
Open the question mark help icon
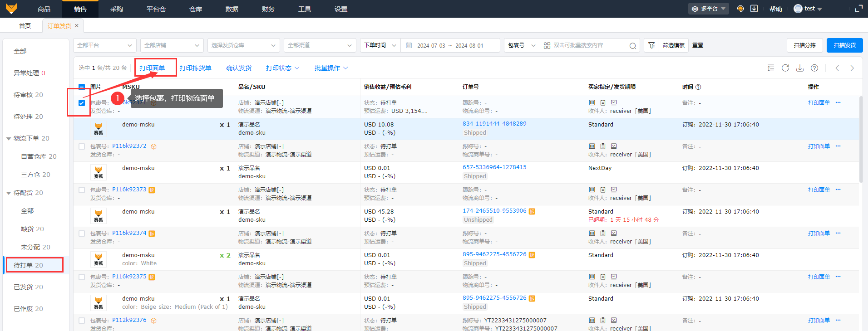pos(814,68)
